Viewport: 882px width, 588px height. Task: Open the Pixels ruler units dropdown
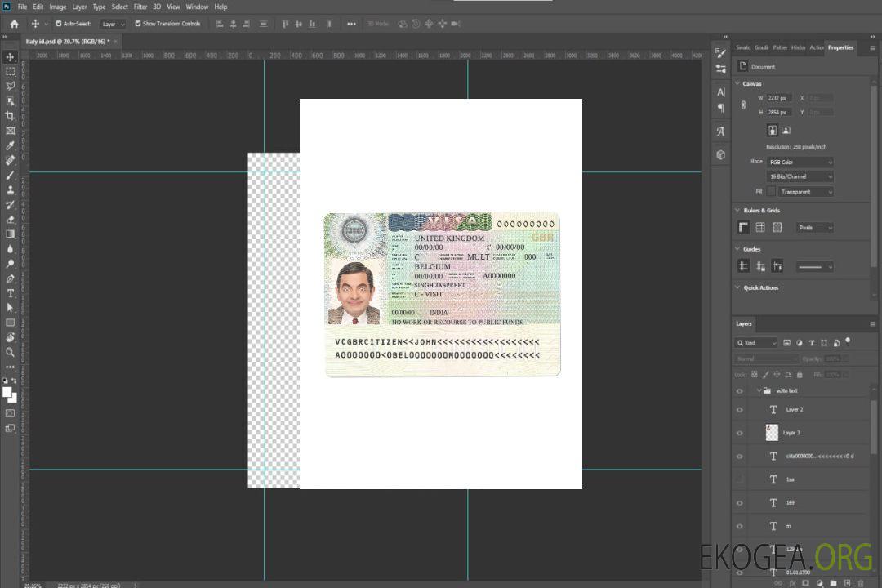point(814,228)
